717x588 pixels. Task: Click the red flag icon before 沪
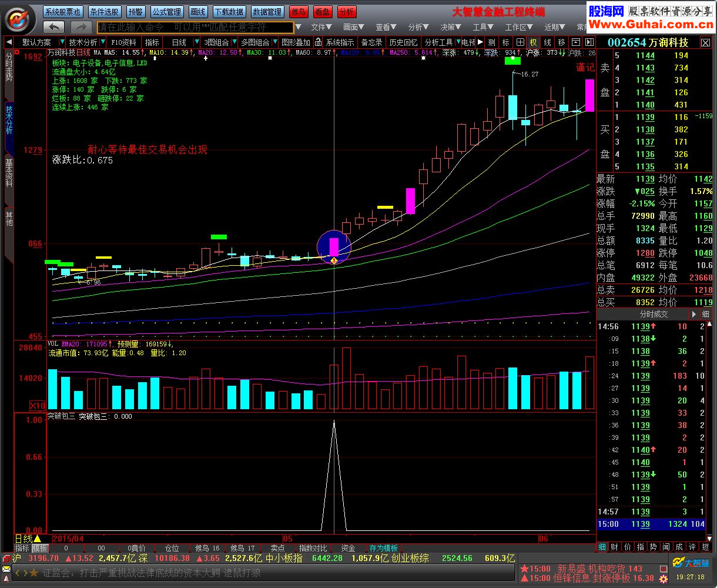pos(6,558)
